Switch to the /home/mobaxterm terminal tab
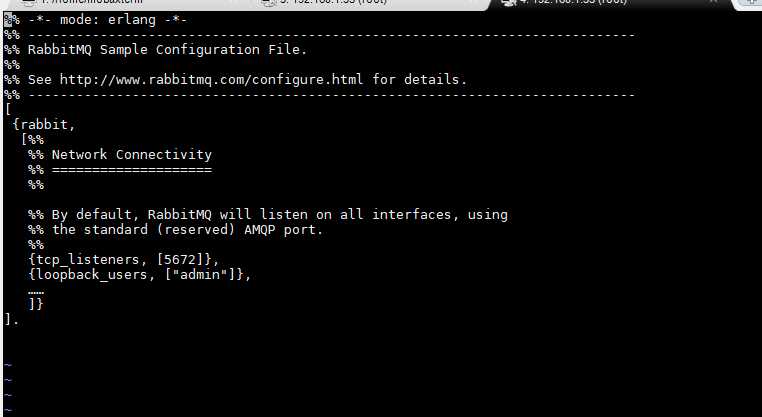 point(83,2)
